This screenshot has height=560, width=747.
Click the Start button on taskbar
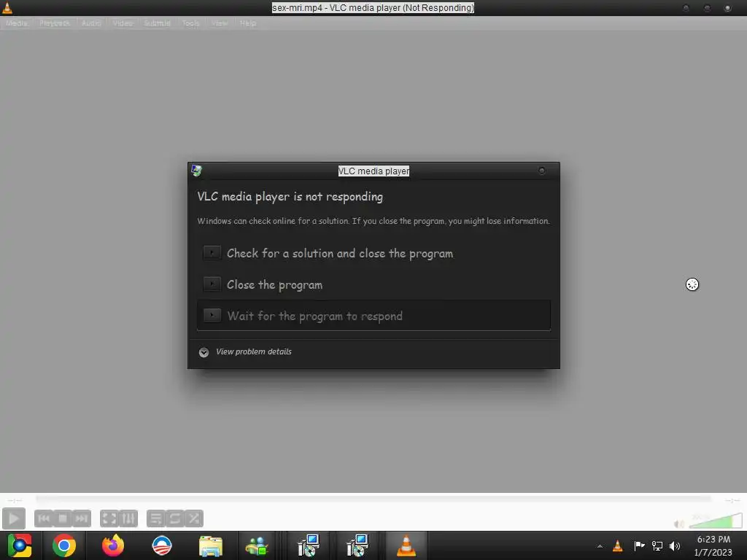click(x=20, y=545)
